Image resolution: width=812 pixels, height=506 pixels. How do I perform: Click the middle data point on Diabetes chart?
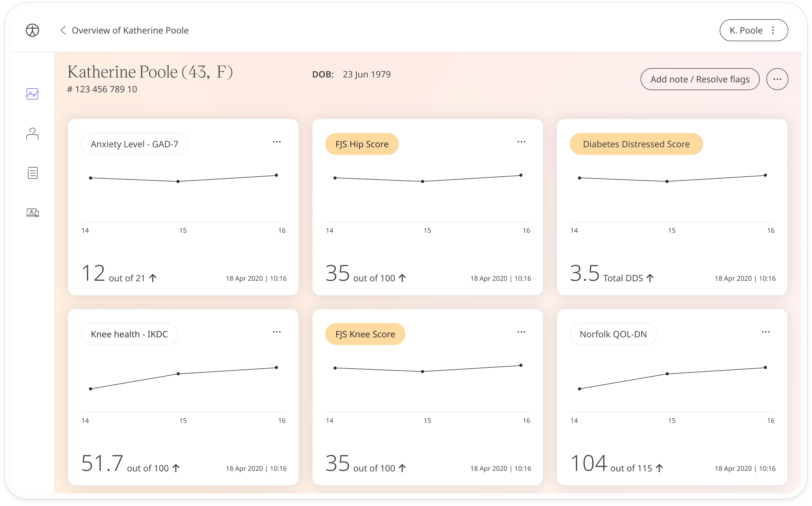click(667, 181)
